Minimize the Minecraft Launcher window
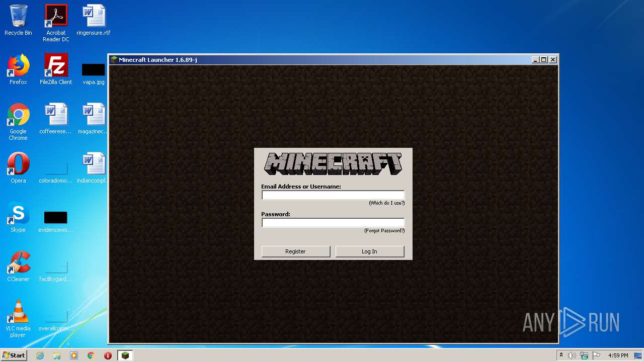Screen dimensions: 644x362 tap(535, 60)
